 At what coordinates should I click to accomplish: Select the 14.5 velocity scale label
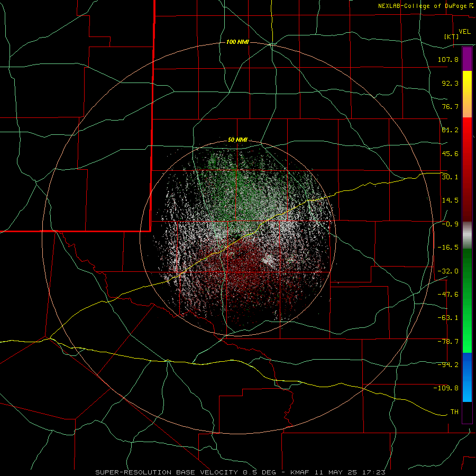450,200
